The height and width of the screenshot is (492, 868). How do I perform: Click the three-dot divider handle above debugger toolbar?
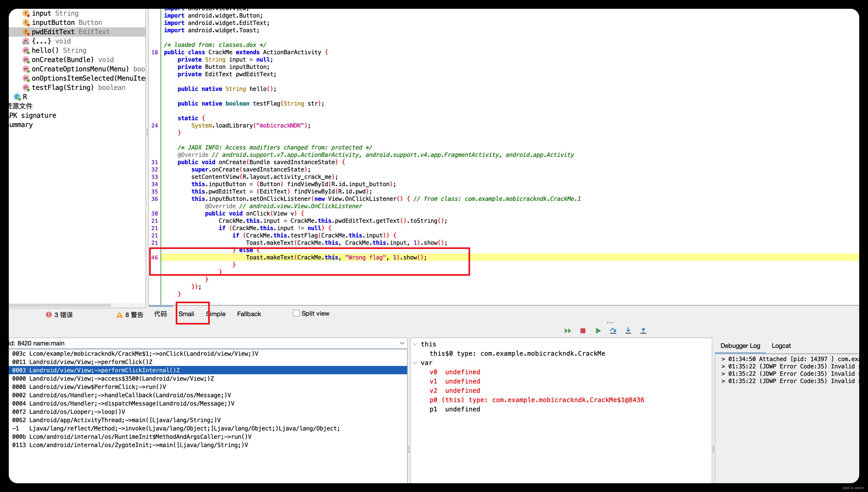[x=610, y=323]
